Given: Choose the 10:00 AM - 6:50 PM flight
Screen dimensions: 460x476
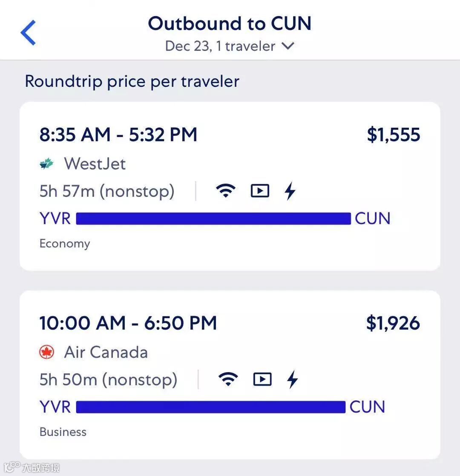Looking at the screenshot, I should point(128,323).
